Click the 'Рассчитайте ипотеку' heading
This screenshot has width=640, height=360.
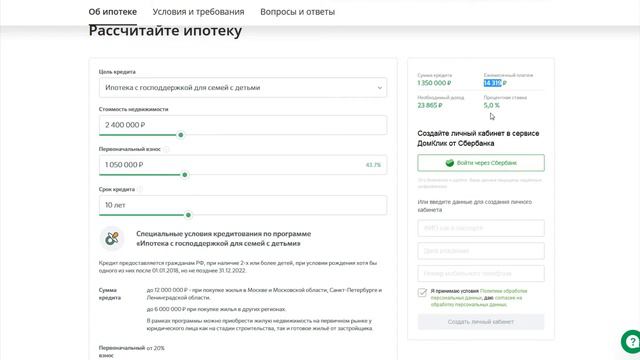[165, 31]
